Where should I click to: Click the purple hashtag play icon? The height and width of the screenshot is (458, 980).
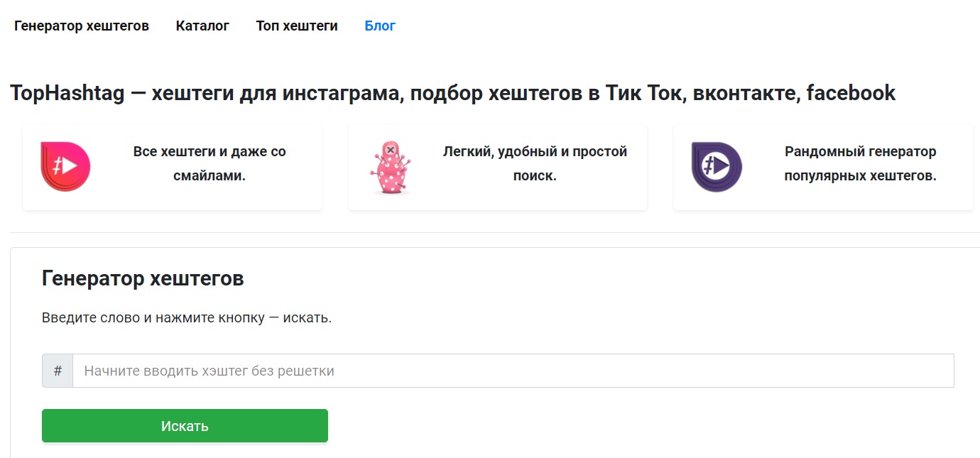(716, 167)
